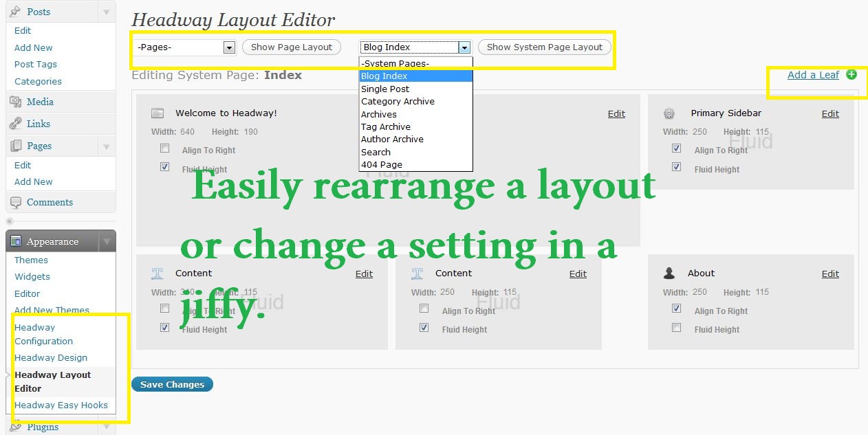
Task: Uncheck Fluid Height in Primary Sidebar
Action: coord(676,166)
